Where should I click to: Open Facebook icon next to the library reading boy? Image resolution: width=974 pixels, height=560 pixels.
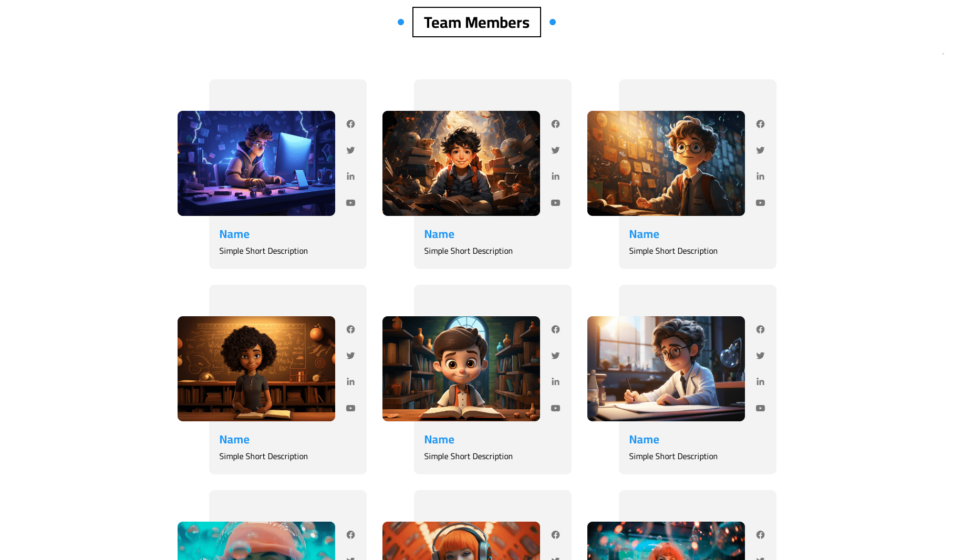click(555, 329)
